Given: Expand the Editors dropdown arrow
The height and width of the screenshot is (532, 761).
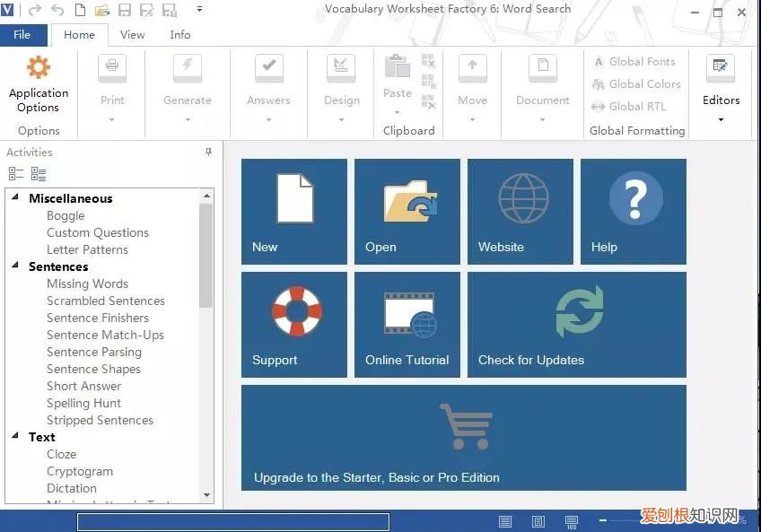Looking at the screenshot, I should [x=721, y=119].
